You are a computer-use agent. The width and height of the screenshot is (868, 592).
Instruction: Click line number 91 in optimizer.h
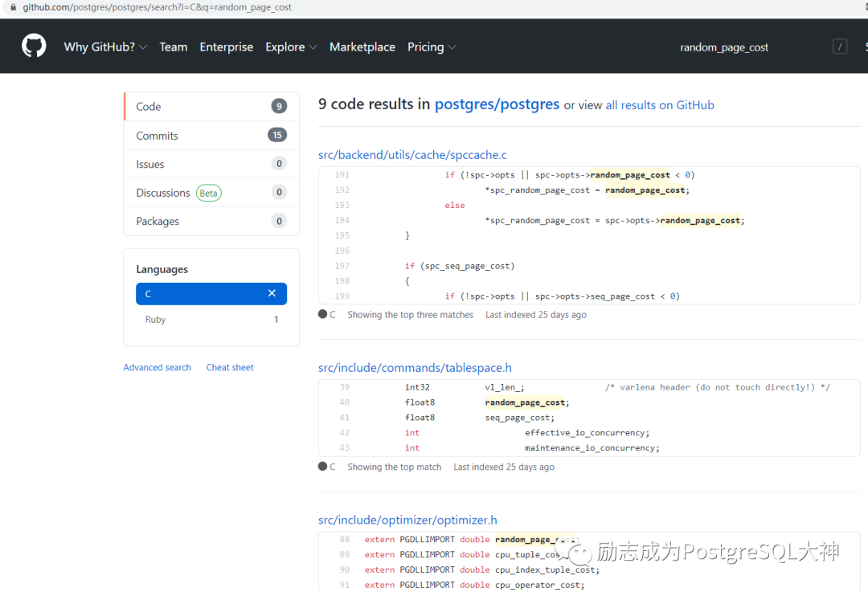345,585
